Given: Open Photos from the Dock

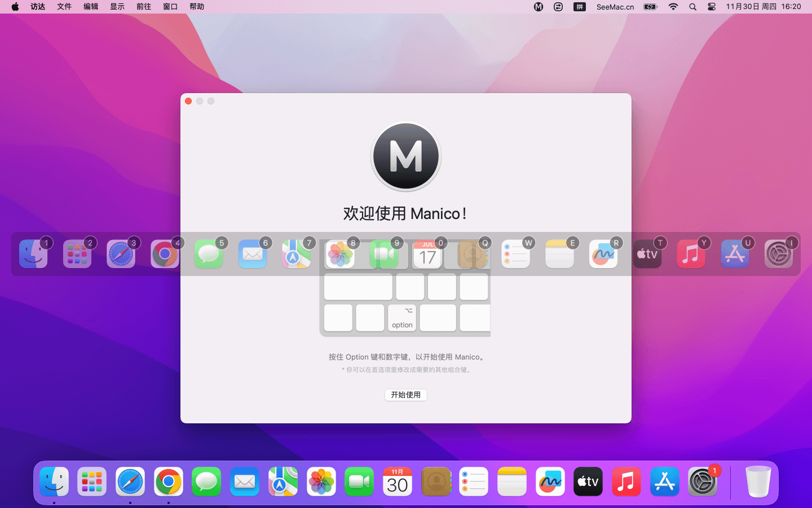Looking at the screenshot, I should [x=321, y=481].
